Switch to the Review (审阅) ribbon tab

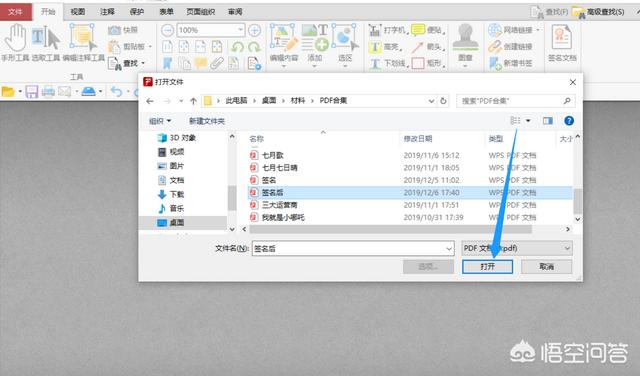pyautogui.click(x=235, y=12)
